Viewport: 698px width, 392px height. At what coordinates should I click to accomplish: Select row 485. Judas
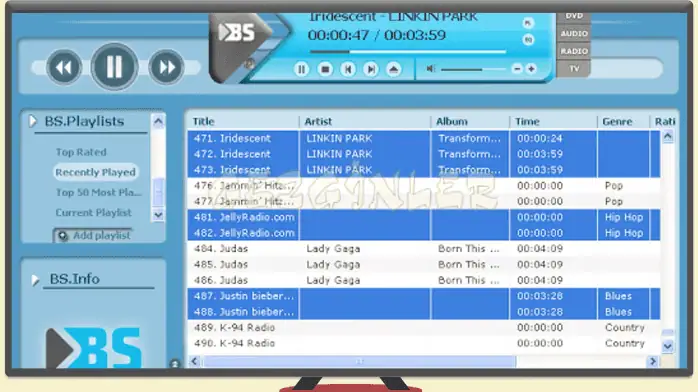tap(423, 264)
